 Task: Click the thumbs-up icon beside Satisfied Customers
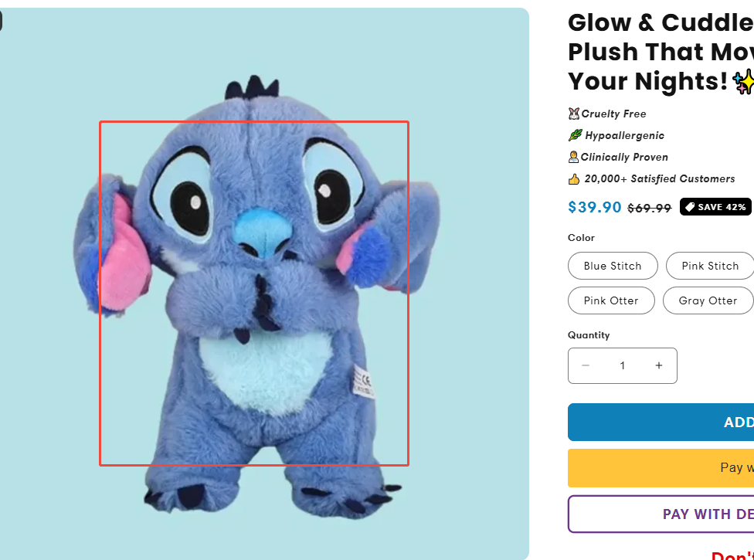pos(574,179)
